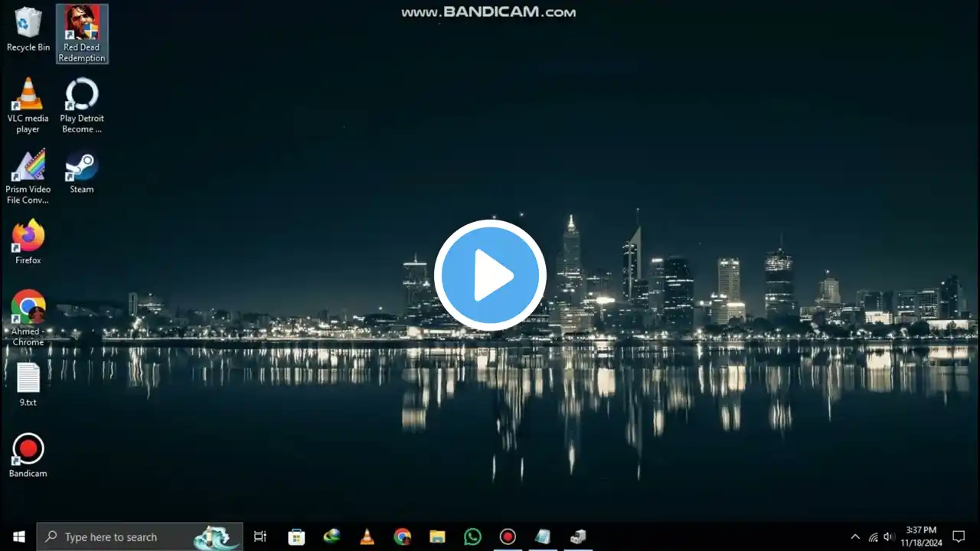
Task: Open the Internet Download Manager taskbar icon
Action: point(332,536)
